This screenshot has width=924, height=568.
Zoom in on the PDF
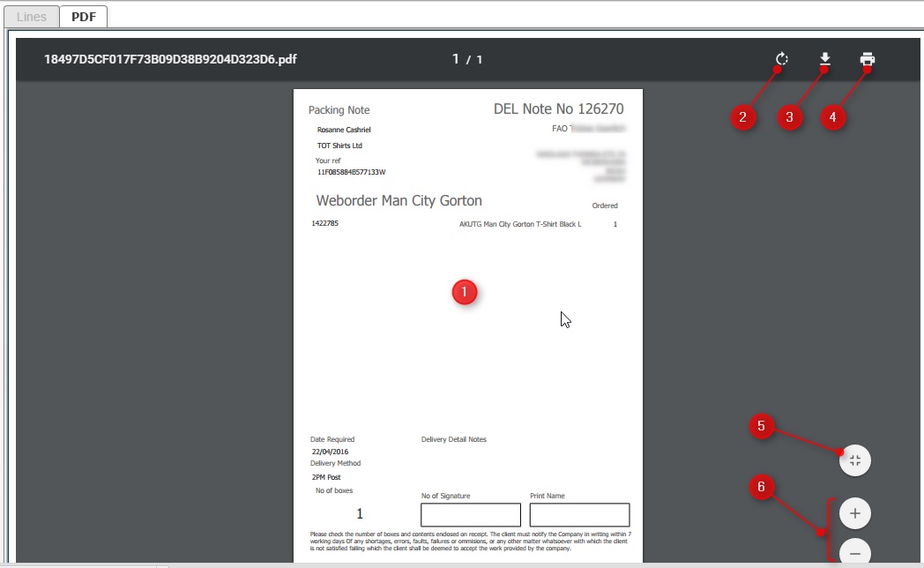pos(854,513)
